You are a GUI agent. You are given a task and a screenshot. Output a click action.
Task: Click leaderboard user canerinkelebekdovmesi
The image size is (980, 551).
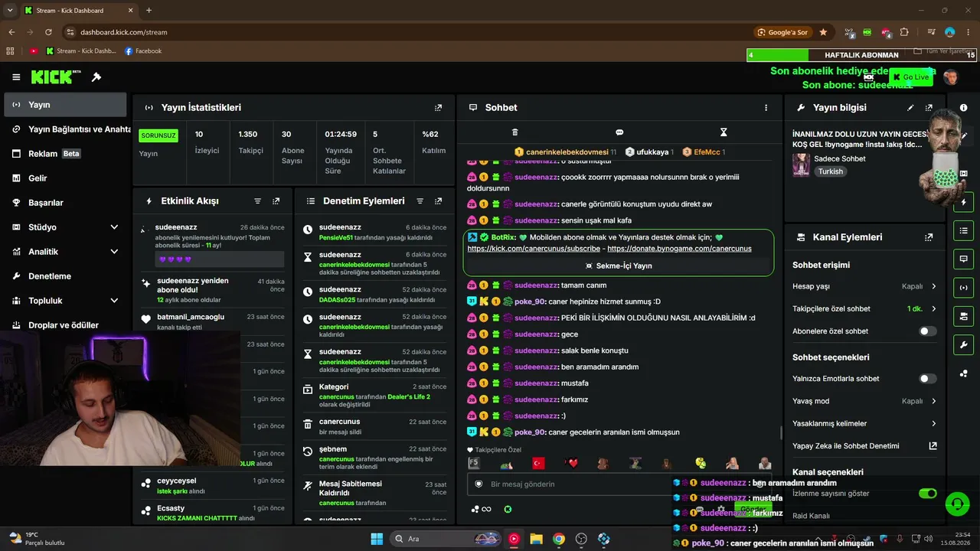click(x=566, y=152)
